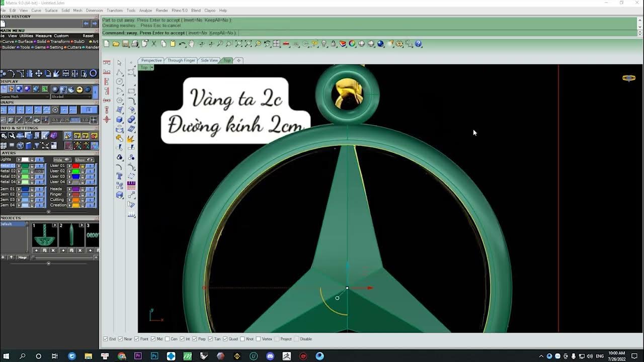Click the Hide layers button
644x362 pixels.
[62, 160]
